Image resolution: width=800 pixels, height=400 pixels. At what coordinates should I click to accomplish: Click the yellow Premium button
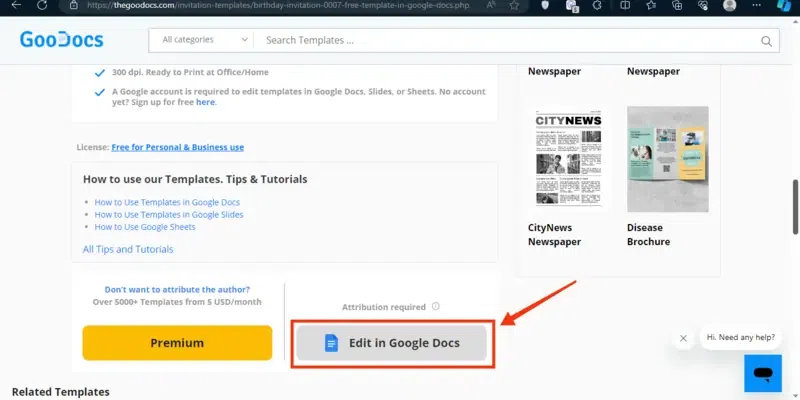(x=177, y=343)
